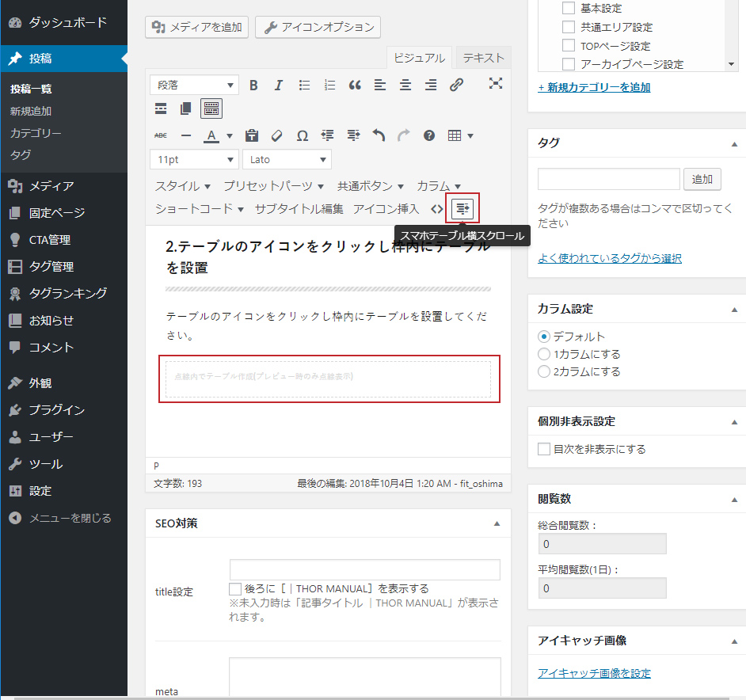Apply italic formatting to text
This screenshot has width=746, height=700.
tap(279, 85)
